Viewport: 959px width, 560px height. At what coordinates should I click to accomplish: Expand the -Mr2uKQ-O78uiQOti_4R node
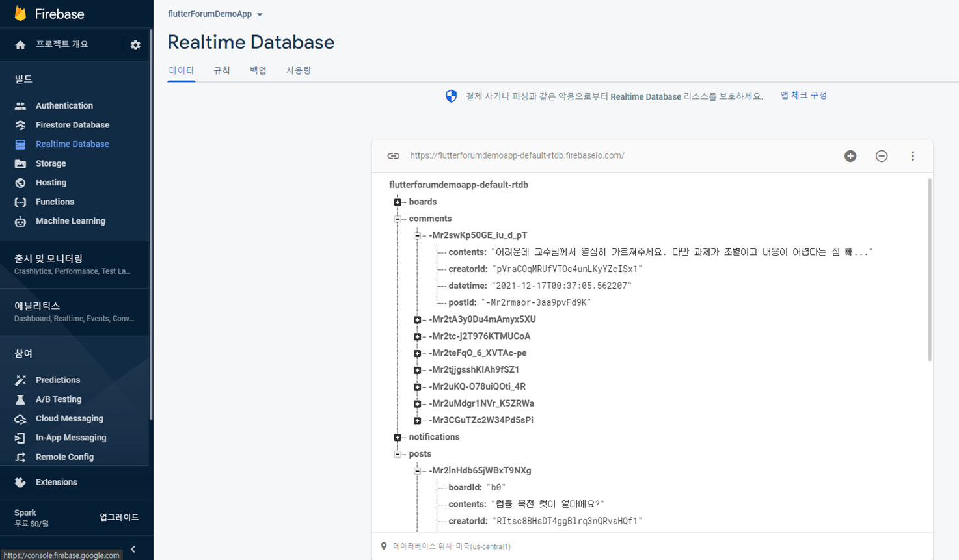417,387
